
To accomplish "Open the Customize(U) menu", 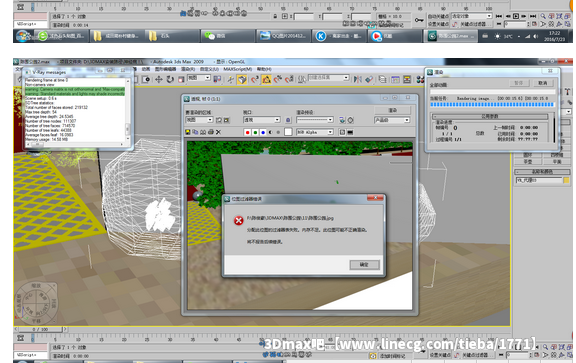I will [x=209, y=69].
